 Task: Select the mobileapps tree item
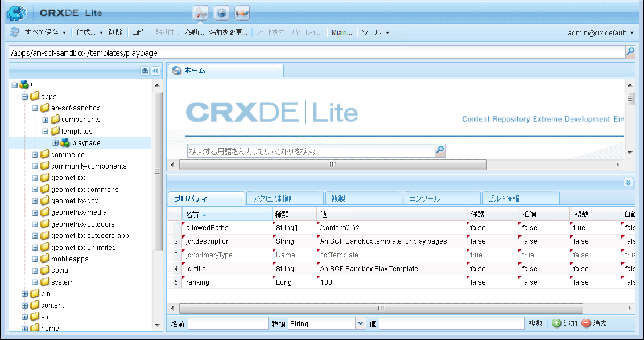point(70,259)
